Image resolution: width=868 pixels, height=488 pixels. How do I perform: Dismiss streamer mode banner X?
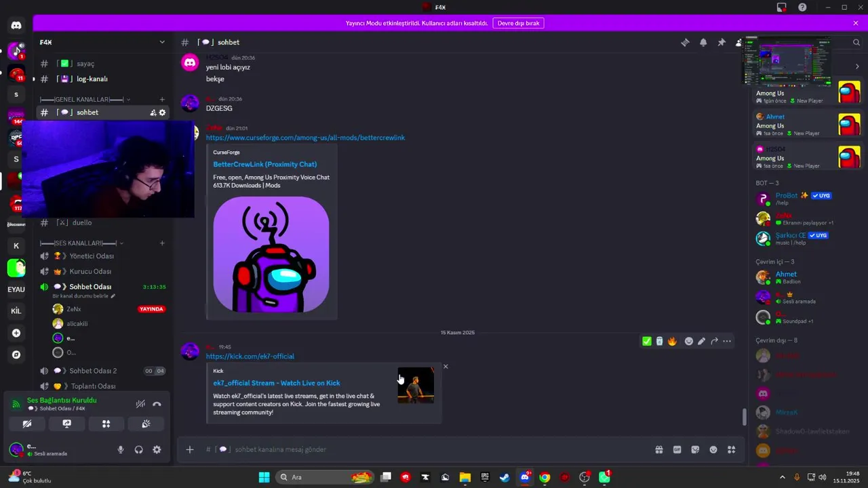coord(856,23)
